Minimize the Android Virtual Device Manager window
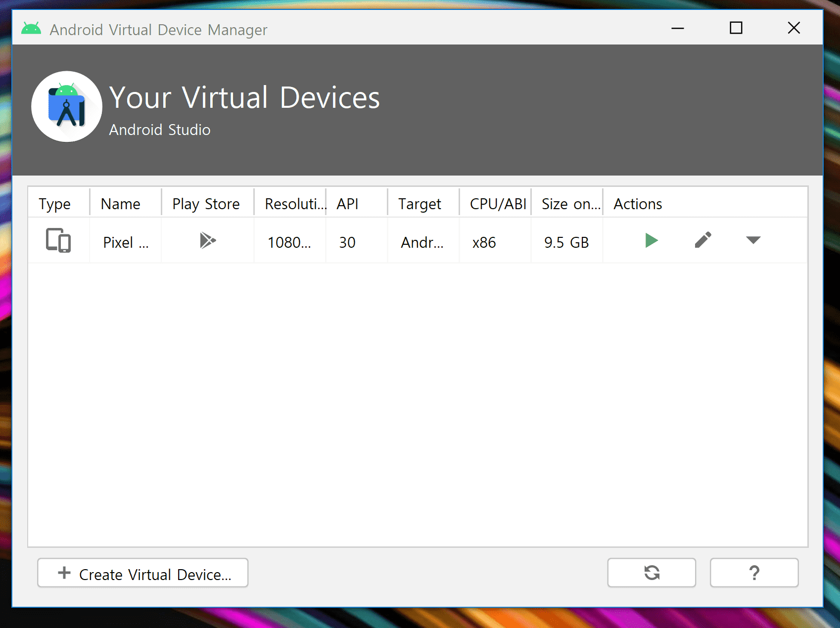The height and width of the screenshot is (628, 840). pos(678,28)
